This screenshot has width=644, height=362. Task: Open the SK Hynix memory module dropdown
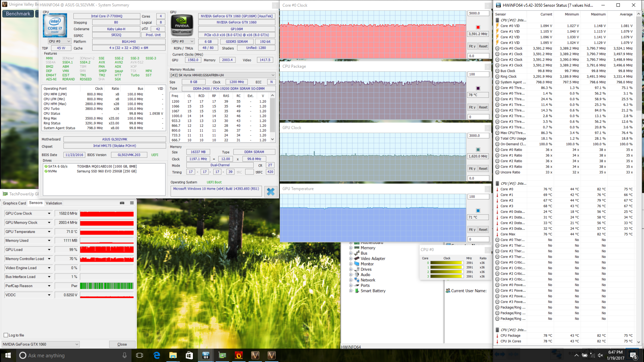click(223, 75)
